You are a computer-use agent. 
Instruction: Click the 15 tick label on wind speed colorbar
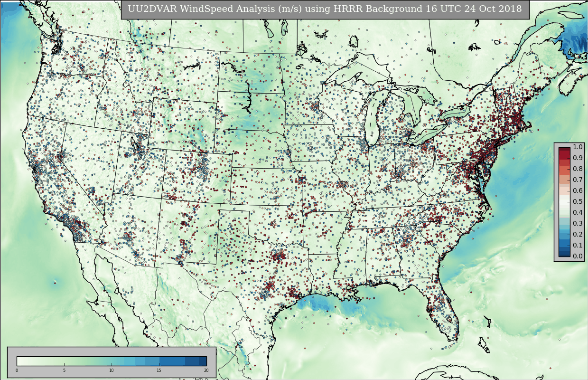coord(159,370)
